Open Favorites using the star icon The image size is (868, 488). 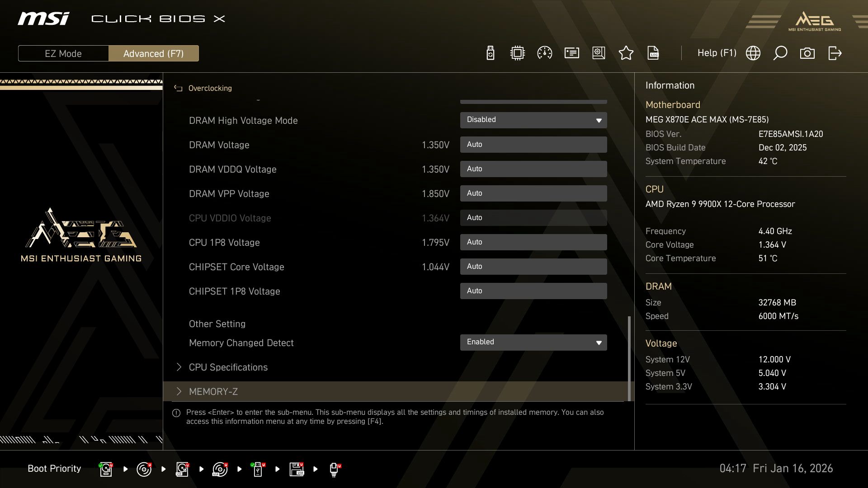(x=626, y=53)
